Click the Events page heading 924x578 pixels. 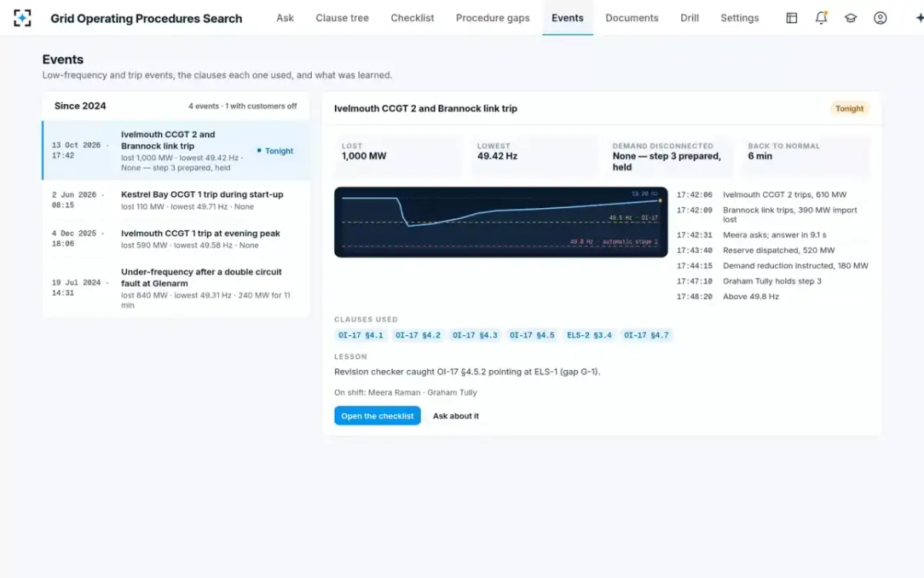pos(63,59)
